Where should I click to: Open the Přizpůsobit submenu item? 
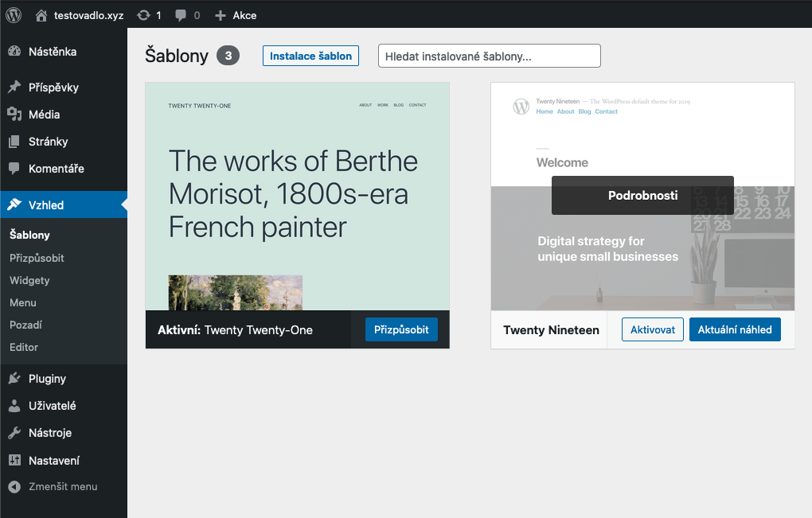pos(37,258)
